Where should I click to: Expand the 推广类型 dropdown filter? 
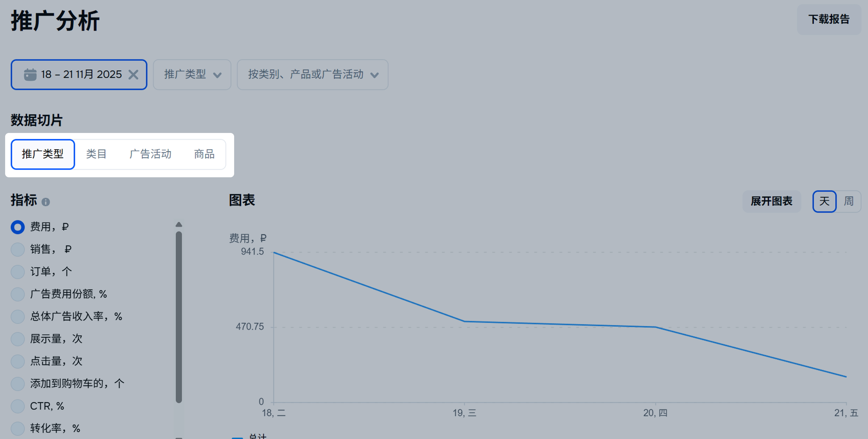(192, 74)
